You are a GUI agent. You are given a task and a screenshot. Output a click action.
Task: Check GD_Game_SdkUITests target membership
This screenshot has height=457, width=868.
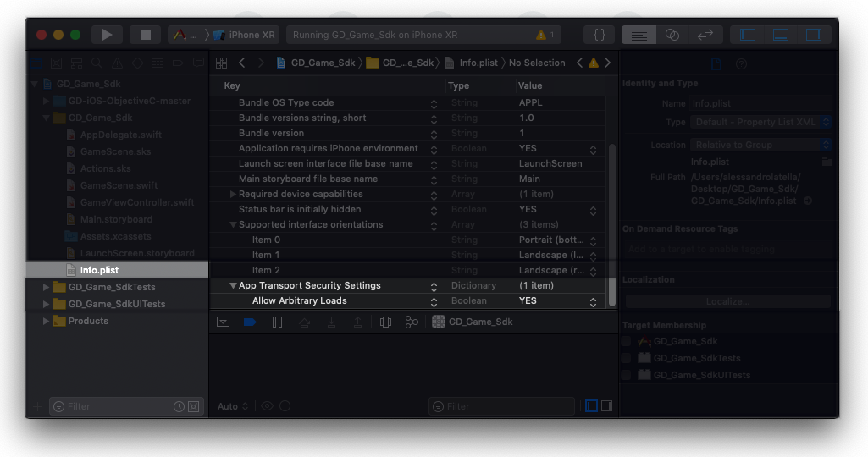click(626, 375)
